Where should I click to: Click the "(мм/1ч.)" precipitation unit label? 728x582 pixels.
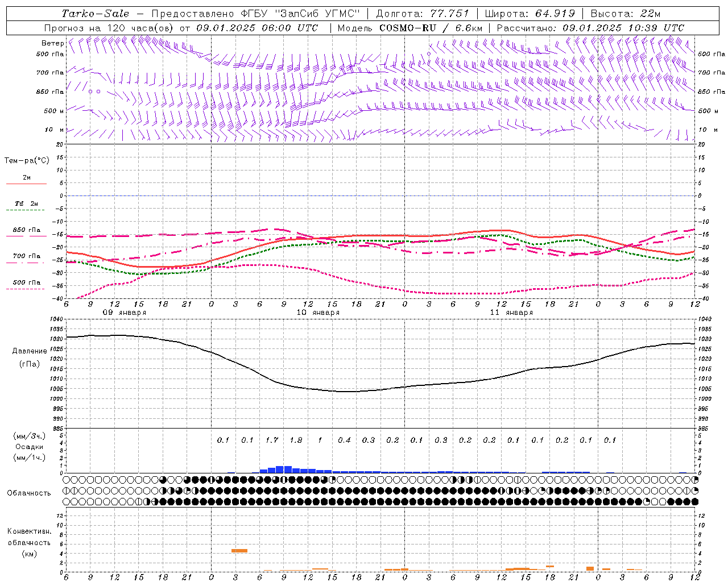[29, 458]
